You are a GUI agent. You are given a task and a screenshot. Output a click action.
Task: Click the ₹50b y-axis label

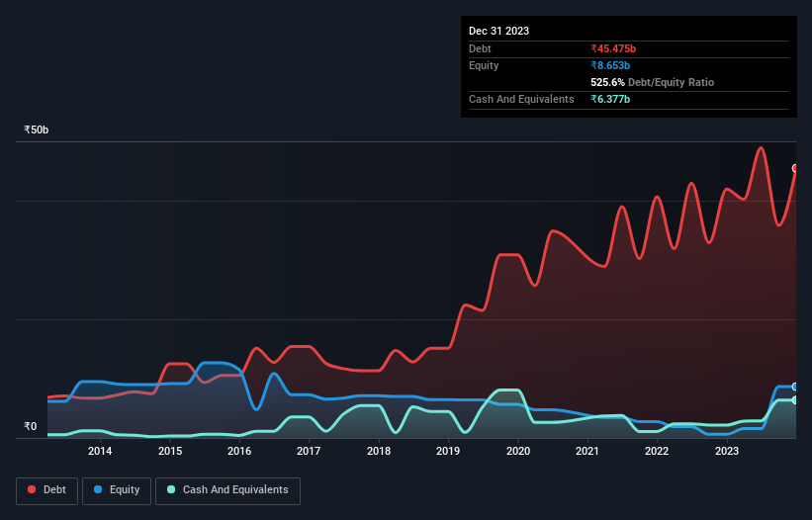tap(37, 130)
